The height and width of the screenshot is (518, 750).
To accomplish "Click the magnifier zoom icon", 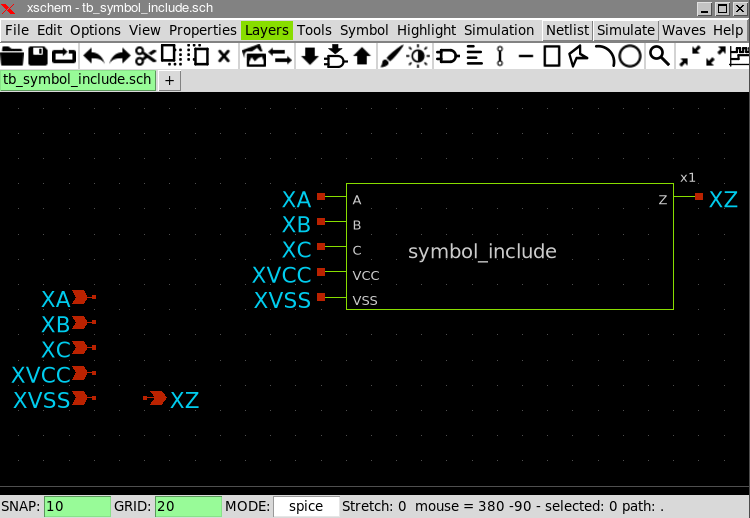I will 658,56.
